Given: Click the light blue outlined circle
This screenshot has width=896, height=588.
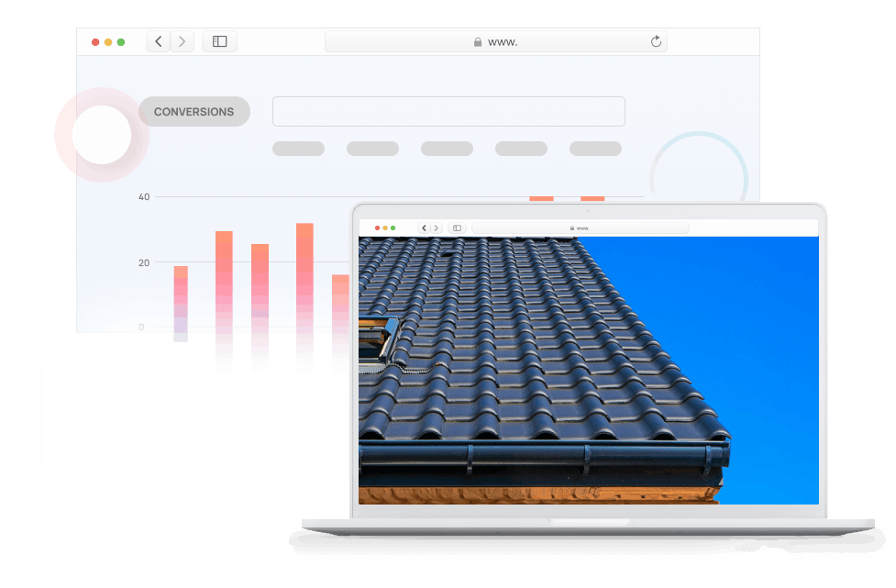Looking at the screenshot, I should pos(697,174).
